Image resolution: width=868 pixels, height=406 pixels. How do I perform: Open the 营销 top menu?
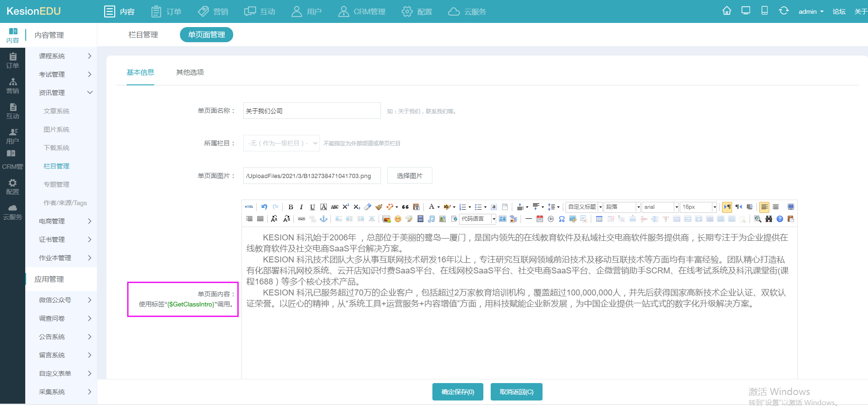click(x=213, y=11)
